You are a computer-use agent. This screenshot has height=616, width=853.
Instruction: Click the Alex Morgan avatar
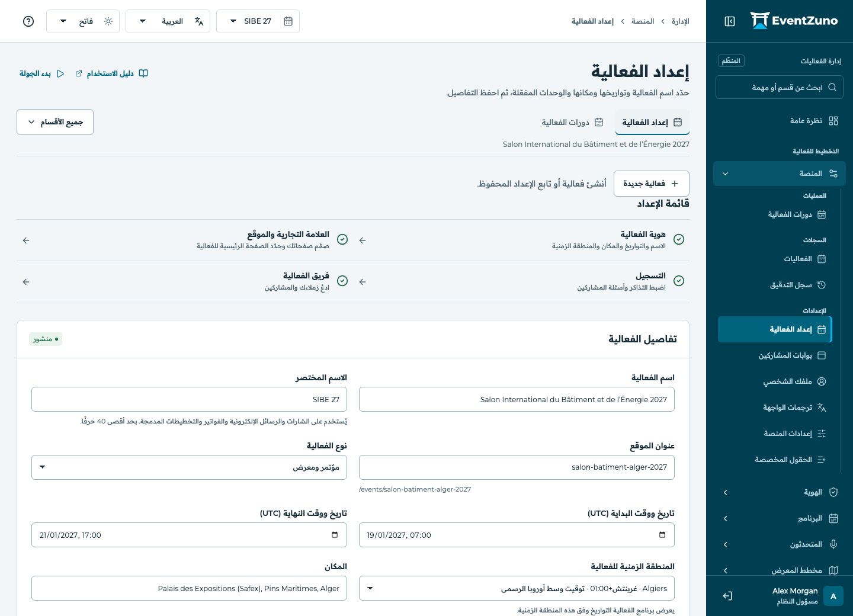833,596
